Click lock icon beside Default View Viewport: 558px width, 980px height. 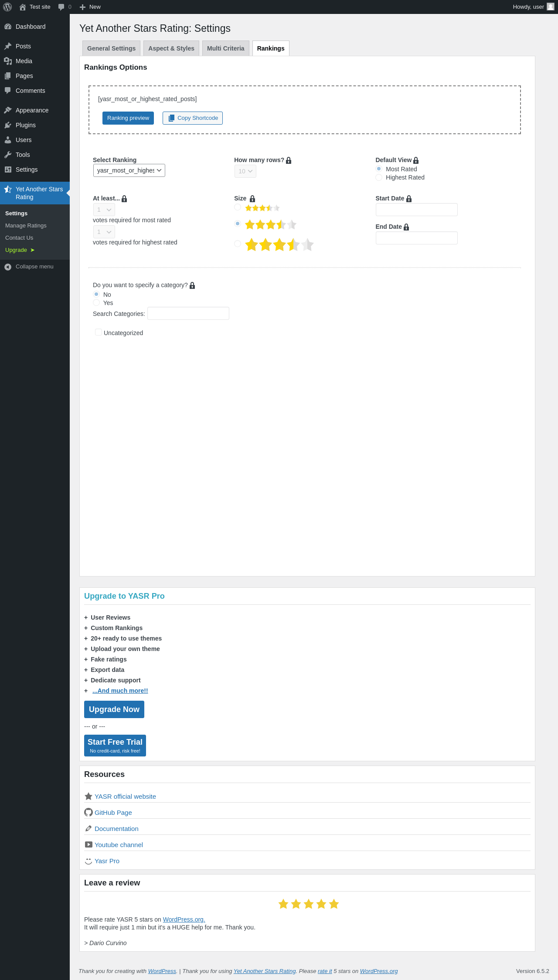click(x=416, y=160)
